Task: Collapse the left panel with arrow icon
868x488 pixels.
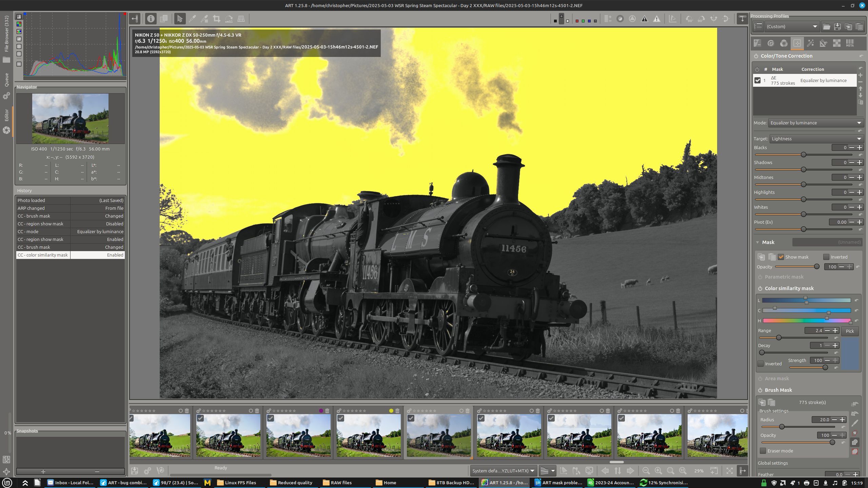Action: (135, 19)
